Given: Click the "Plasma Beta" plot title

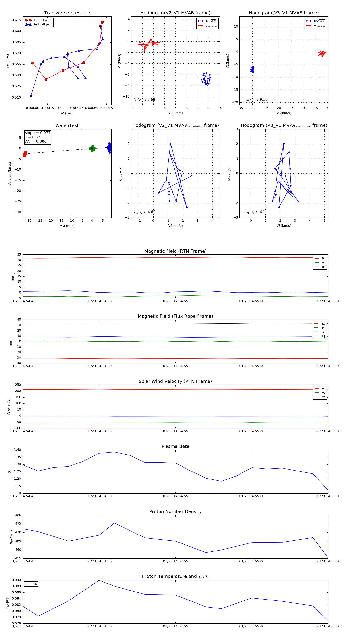Looking at the screenshot, I should 175,446.
